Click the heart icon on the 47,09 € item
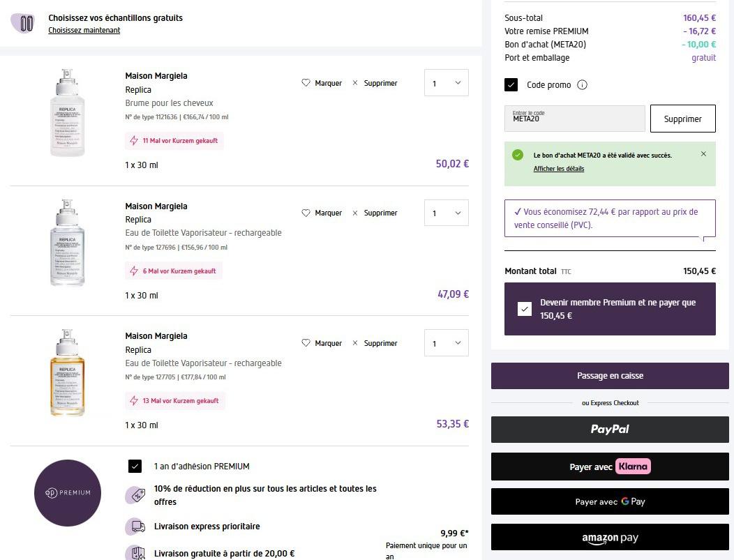Image resolution: width=734 pixels, height=560 pixels. click(x=306, y=213)
